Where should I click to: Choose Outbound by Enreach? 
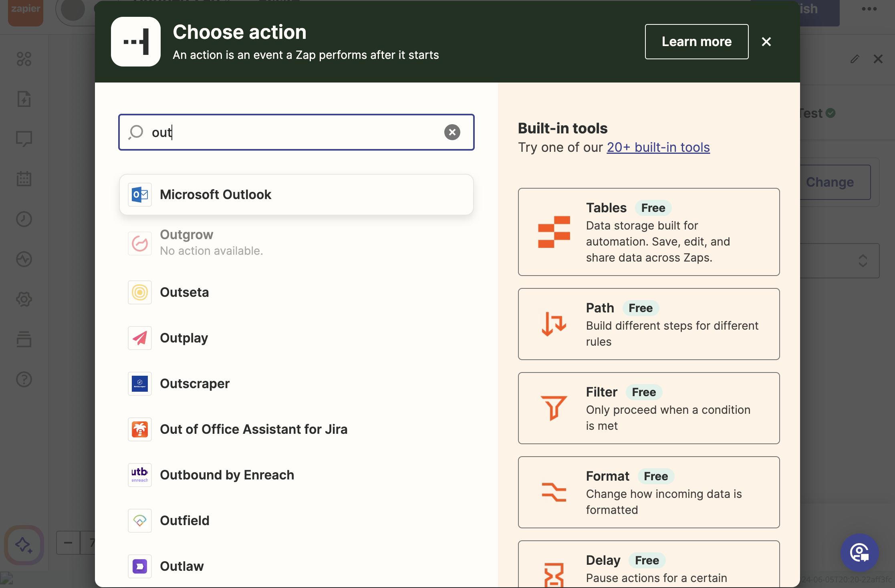point(296,475)
